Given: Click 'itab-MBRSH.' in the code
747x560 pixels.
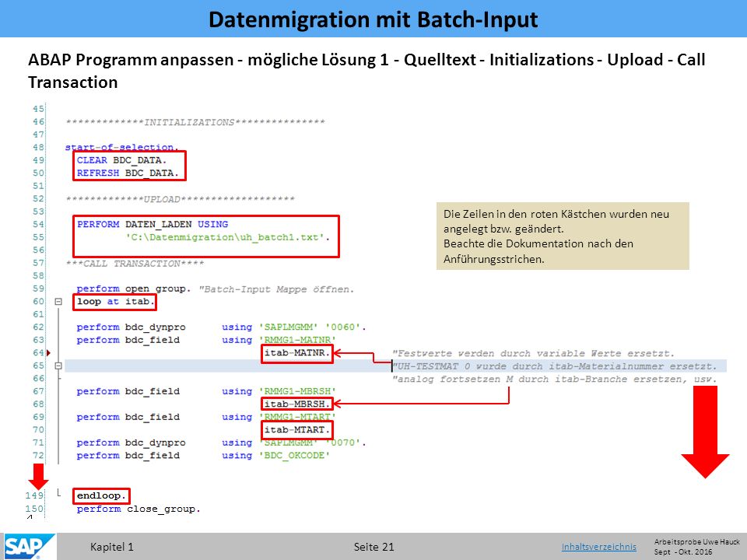Looking at the screenshot, I should pyautogui.click(x=297, y=404).
